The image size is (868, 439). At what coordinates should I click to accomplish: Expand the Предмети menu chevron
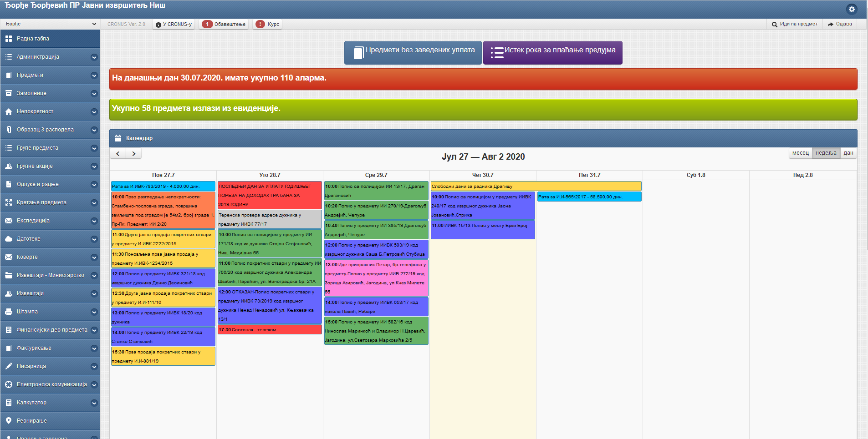(94, 76)
